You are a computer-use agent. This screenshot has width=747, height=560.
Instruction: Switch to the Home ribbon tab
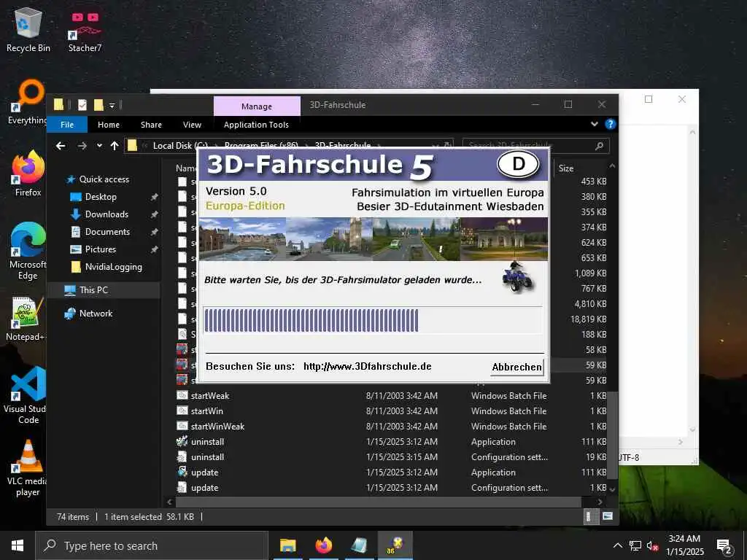[x=109, y=125]
